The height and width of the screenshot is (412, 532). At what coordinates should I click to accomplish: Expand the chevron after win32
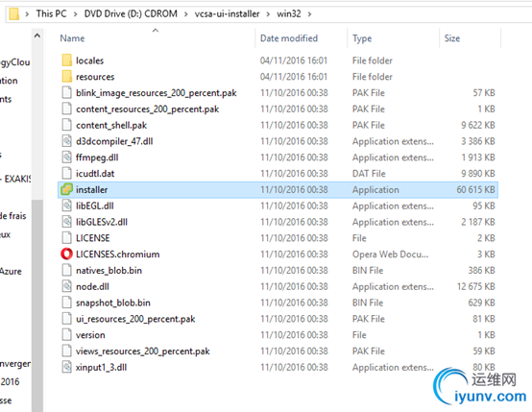[309, 13]
